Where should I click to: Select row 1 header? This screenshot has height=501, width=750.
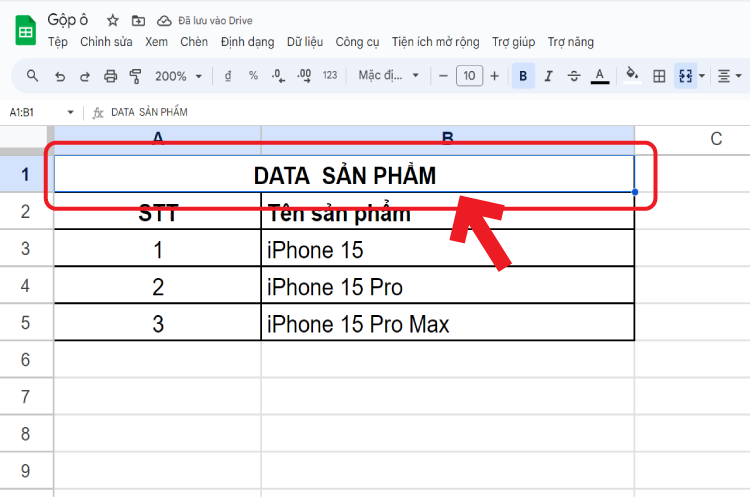click(x=26, y=174)
